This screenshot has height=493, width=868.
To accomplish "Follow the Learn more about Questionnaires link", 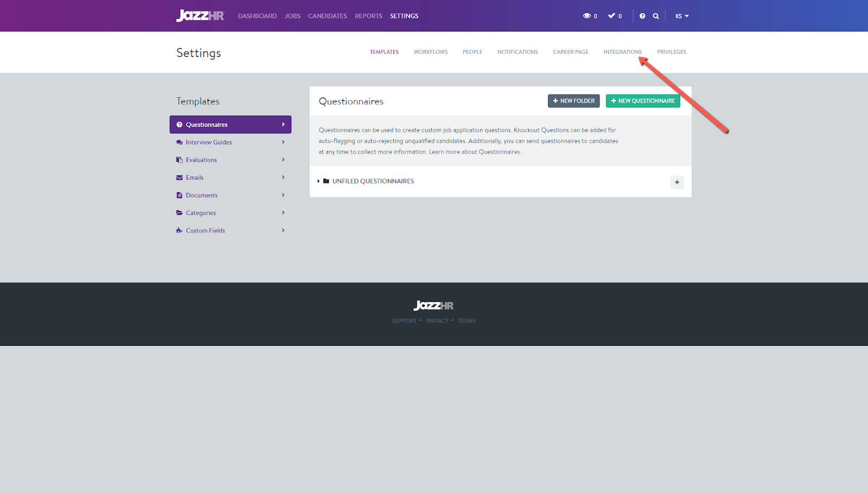I will [475, 152].
